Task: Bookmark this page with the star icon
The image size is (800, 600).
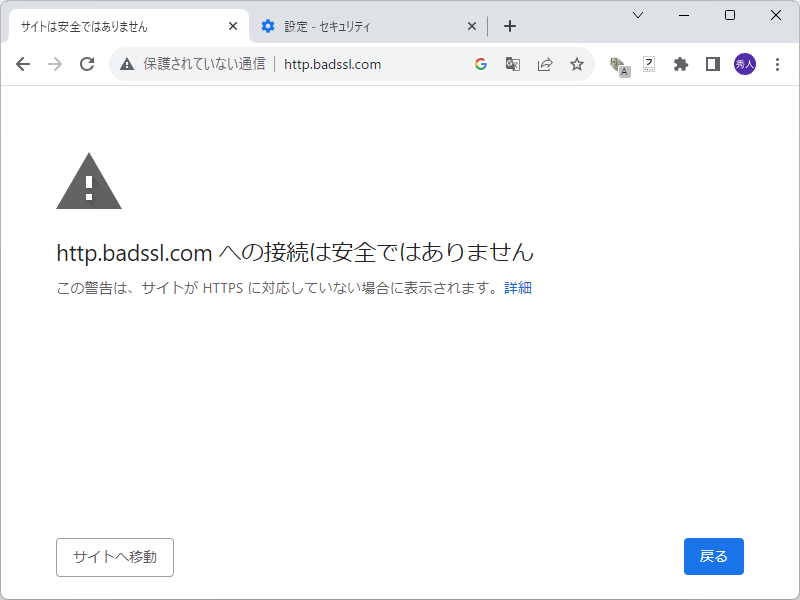Action: point(577,63)
